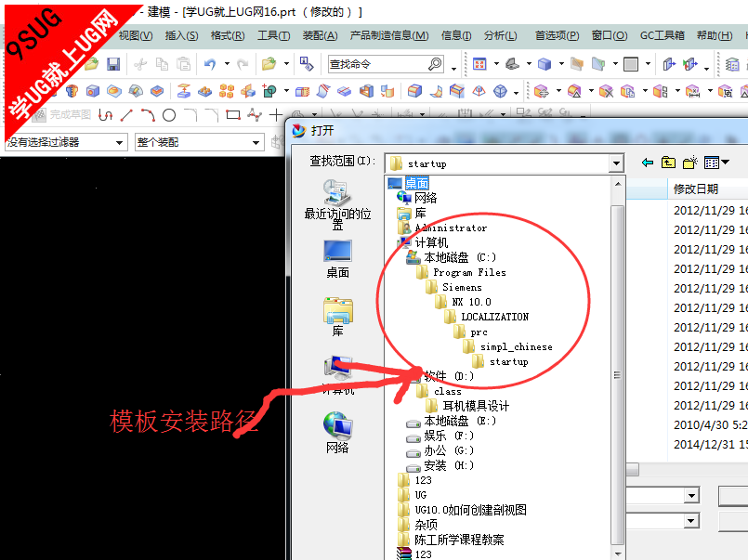
Task: Click the Copy icon in toolbar
Action: tap(163, 64)
